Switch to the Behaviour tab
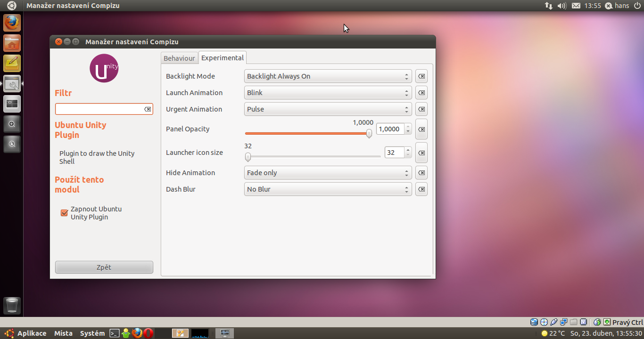The height and width of the screenshot is (339, 644). pyautogui.click(x=179, y=58)
